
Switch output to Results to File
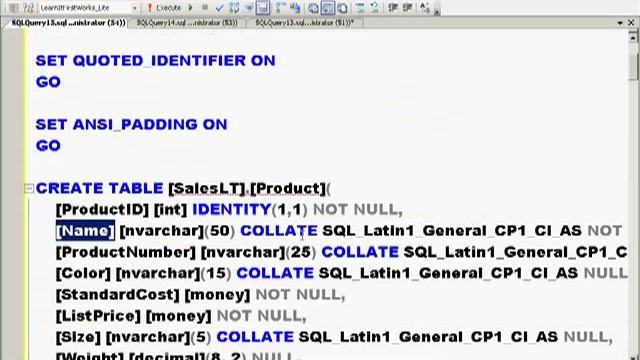pos(342,7)
